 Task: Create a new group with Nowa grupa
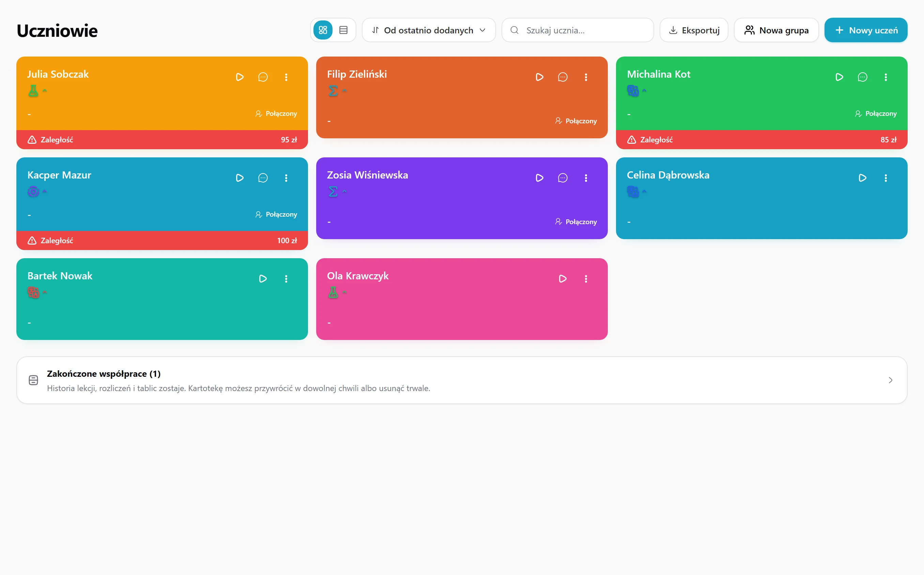[776, 30]
